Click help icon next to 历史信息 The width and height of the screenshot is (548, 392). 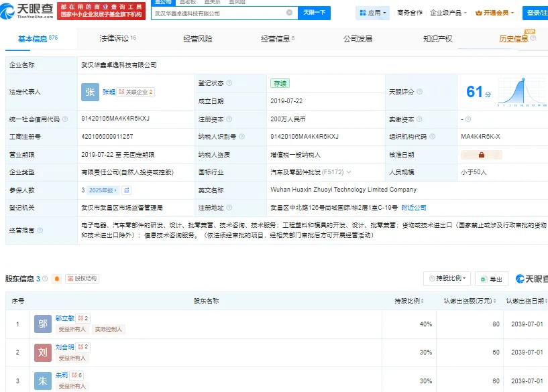pos(533,38)
